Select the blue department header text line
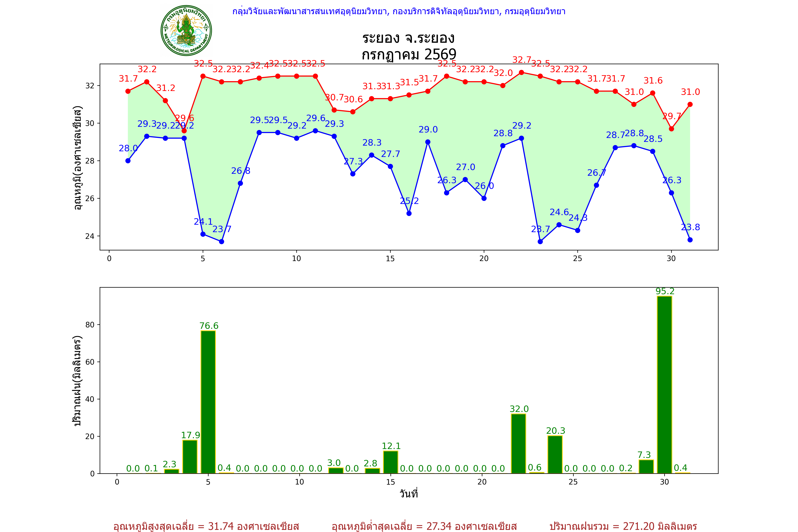This screenshot has height=532, width=798. click(x=399, y=12)
